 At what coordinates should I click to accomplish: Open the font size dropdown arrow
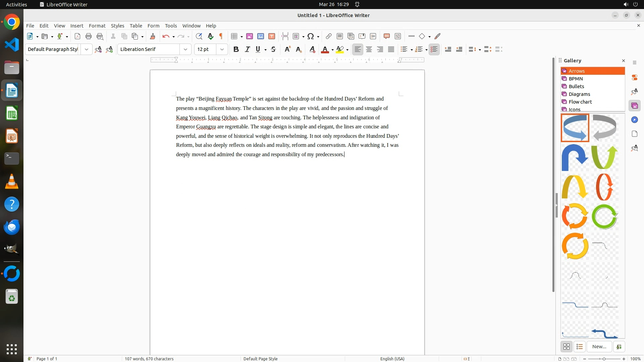click(222, 49)
